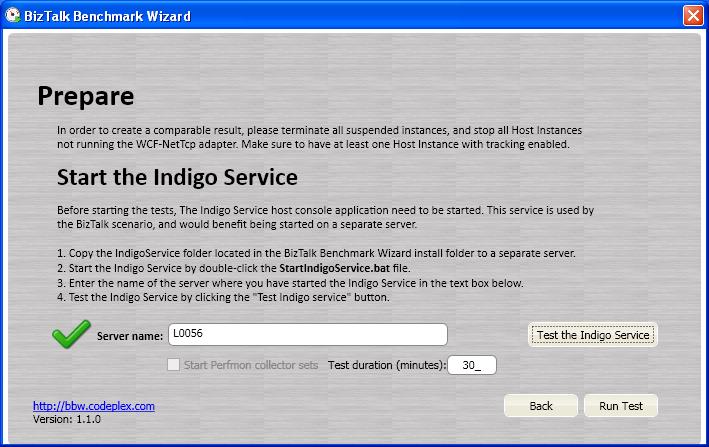The height and width of the screenshot is (447, 709).
Task: Click step 1 Copy the IndigoService folder text
Action: point(317,253)
